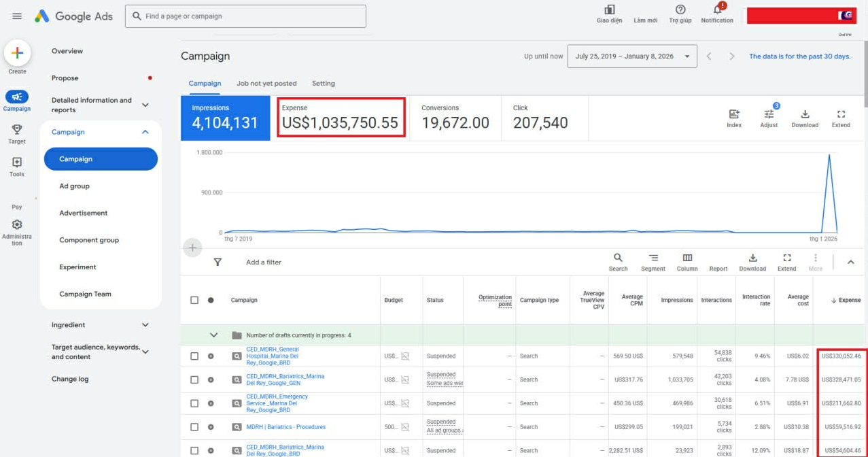Open Tools icon in left rail
Image resolution: width=868 pixels, height=457 pixels.
(17, 163)
